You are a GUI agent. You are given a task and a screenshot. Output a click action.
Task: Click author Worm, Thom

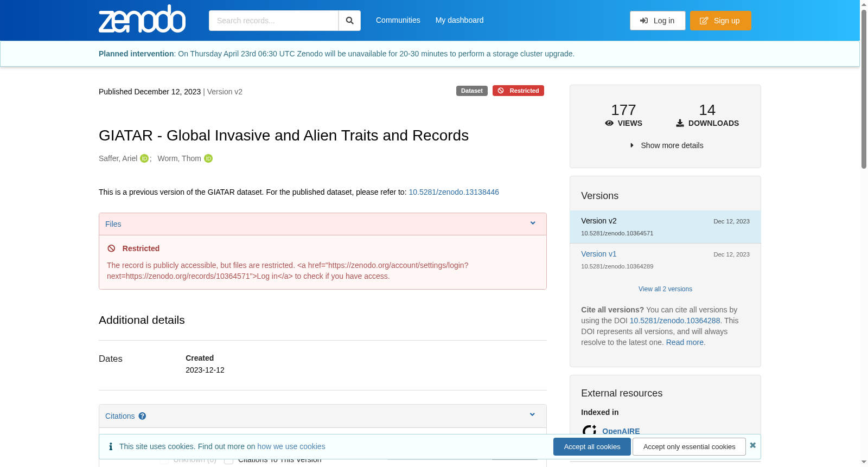[179, 158]
